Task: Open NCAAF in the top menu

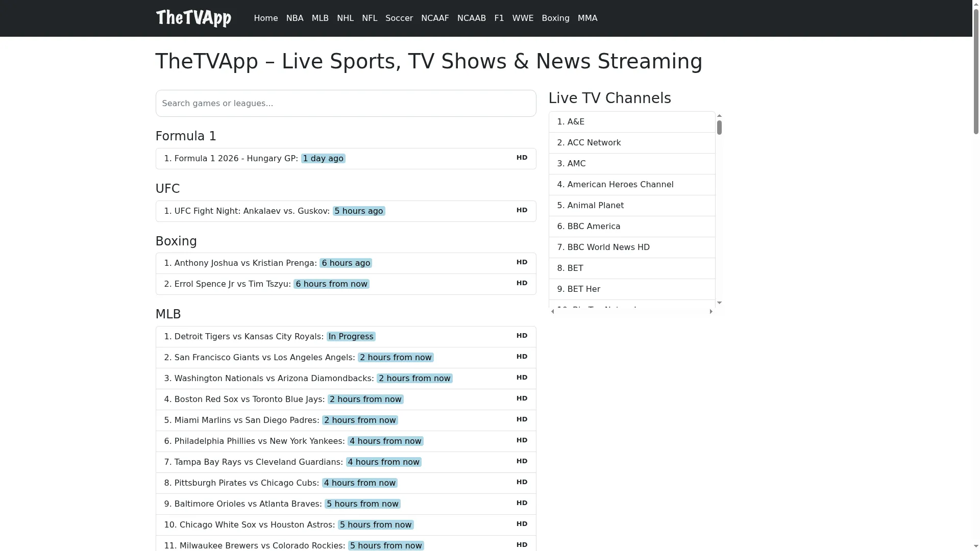Action: coord(435,18)
